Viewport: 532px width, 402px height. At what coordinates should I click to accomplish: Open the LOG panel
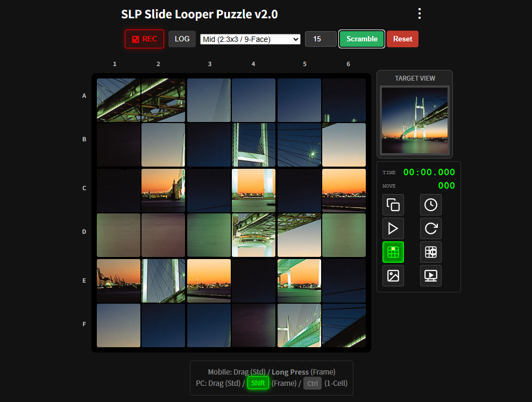(182, 39)
